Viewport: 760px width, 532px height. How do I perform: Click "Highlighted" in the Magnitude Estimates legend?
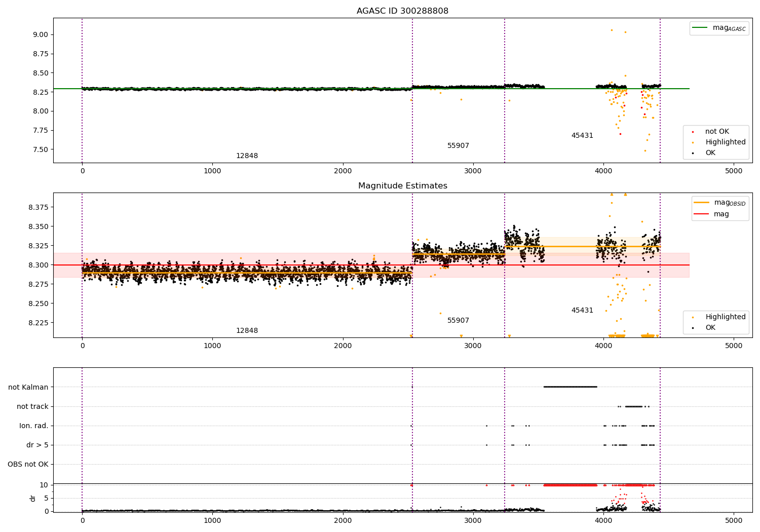click(725, 317)
